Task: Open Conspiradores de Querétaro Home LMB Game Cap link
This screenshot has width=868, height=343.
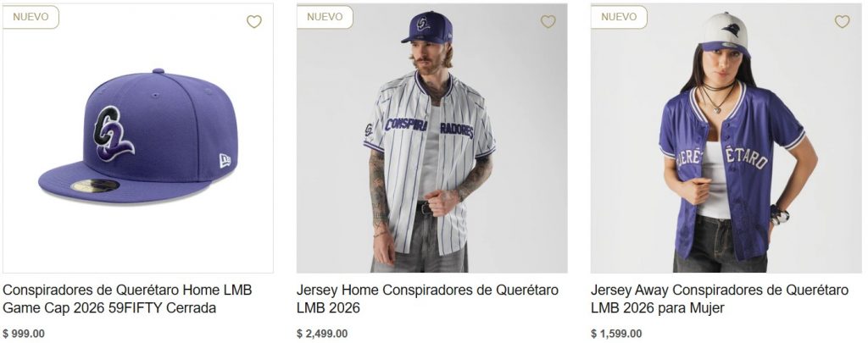Action: click(127, 299)
